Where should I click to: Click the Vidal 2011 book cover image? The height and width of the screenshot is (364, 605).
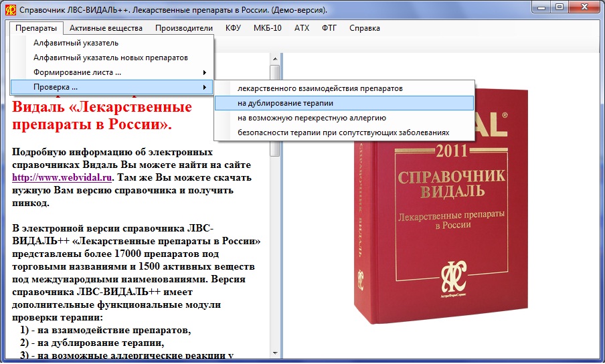point(440,206)
